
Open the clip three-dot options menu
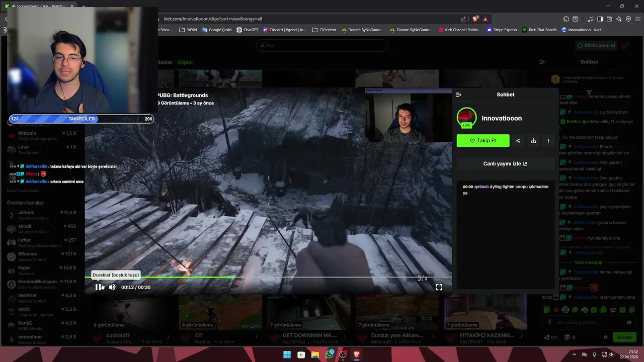click(548, 141)
